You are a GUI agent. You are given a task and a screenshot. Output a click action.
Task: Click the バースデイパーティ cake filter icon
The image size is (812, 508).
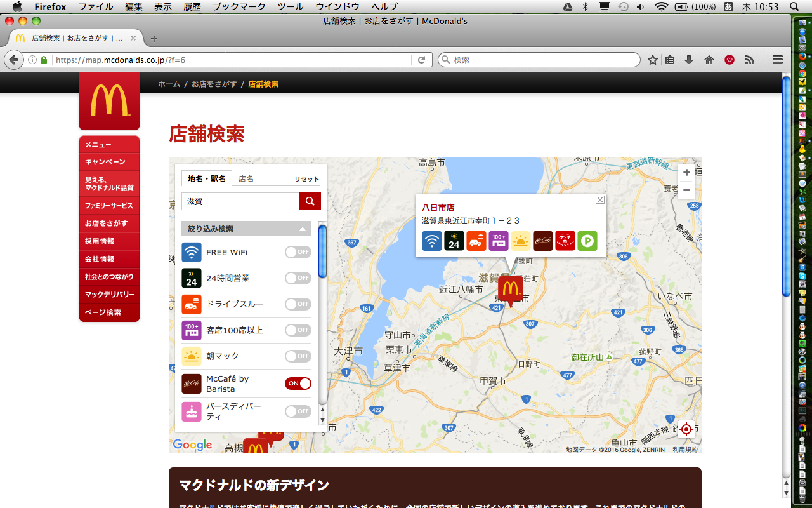click(192, 411)
